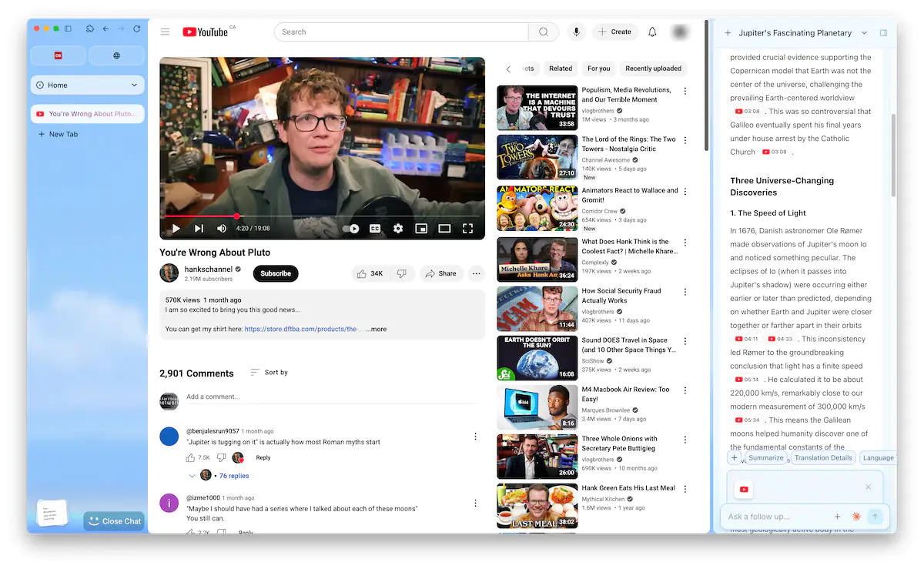
Task: Click the Close Chat button
Action: pos(114,521)
